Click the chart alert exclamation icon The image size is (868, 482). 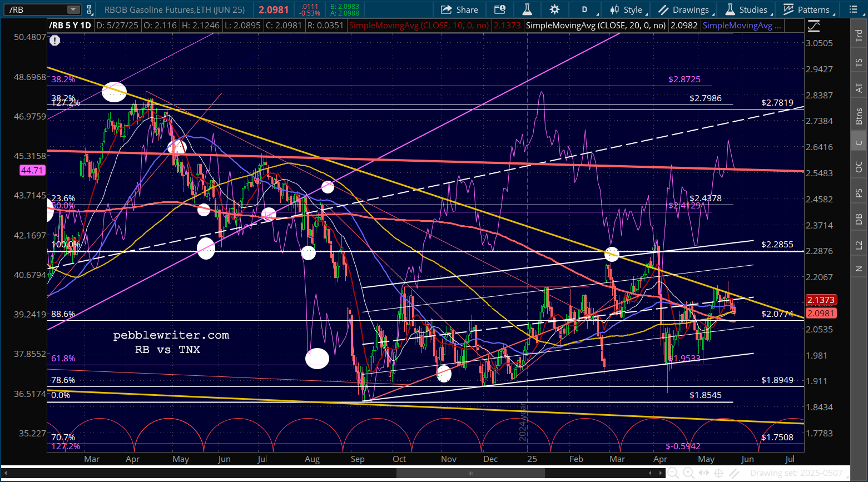pos(54,40)
